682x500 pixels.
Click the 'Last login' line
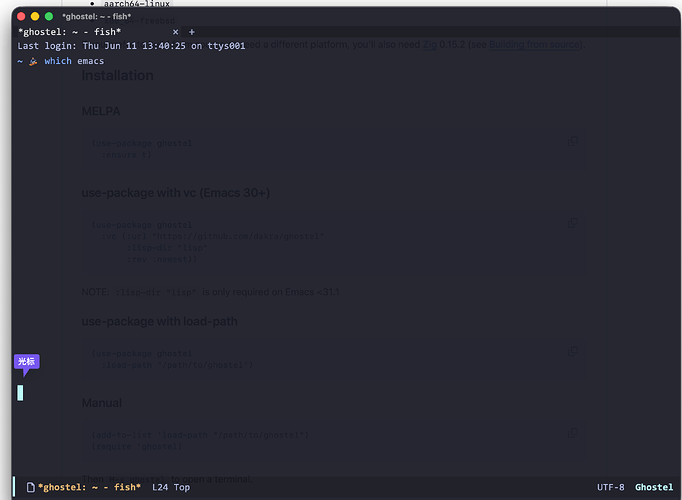(x=131, y=46)
